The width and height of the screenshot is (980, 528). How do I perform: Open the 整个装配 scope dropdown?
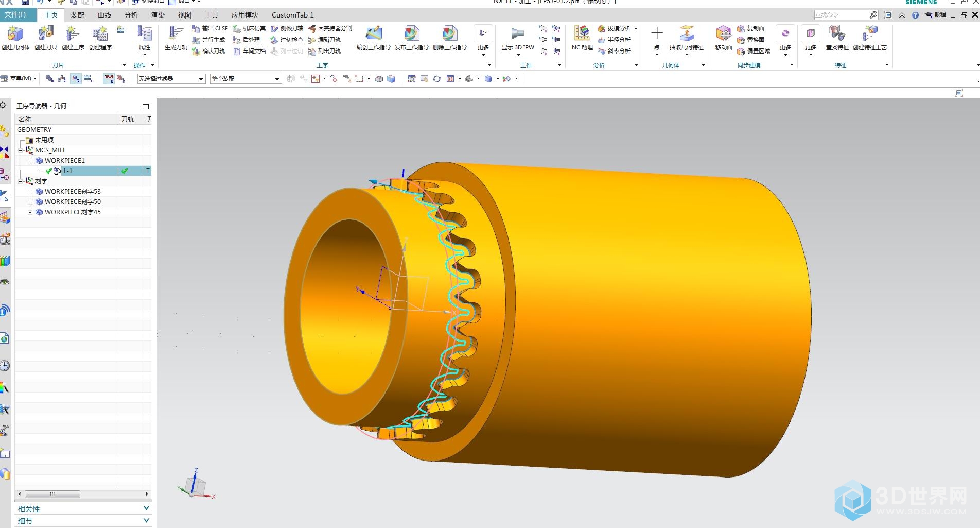(x=246, y=79)
